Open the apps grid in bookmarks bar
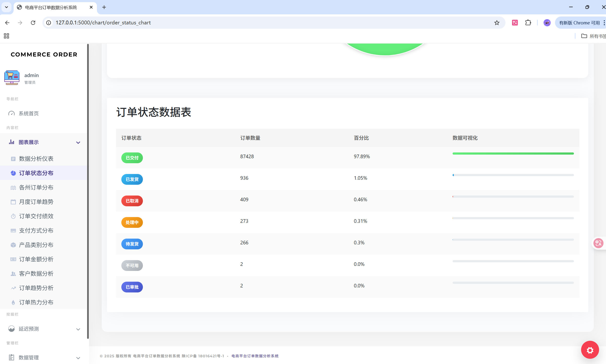 click(6, 36)
